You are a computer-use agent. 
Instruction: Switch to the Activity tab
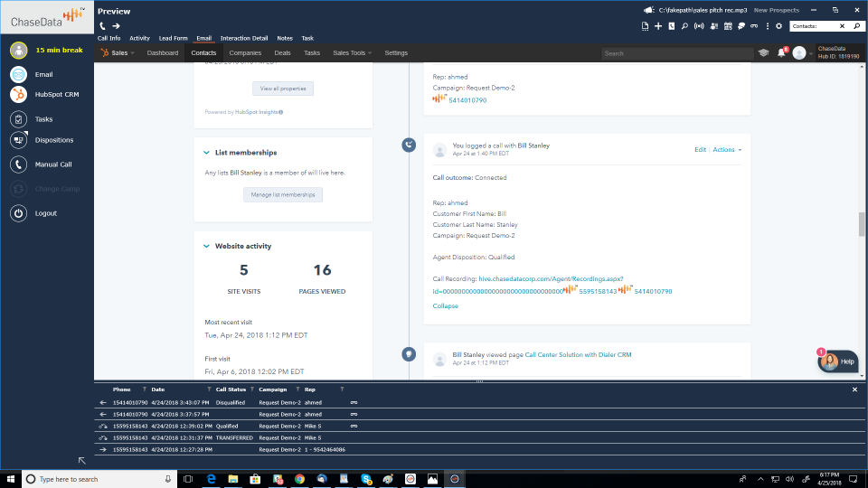coord(139,38)
